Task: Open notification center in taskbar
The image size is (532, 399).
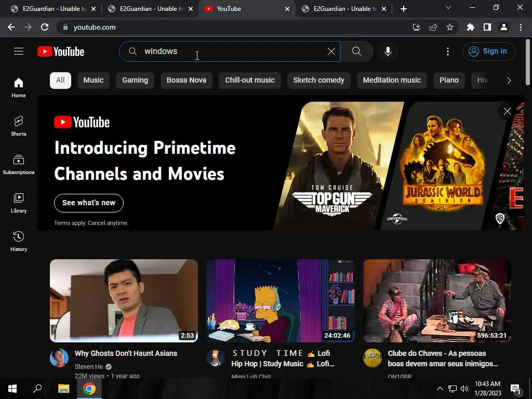Action: [516, 389]
